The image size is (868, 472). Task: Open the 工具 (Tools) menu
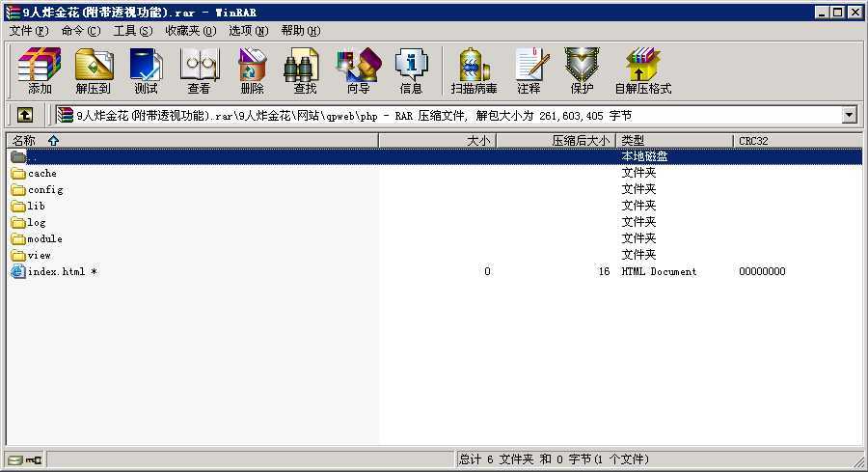pos(132,30)
